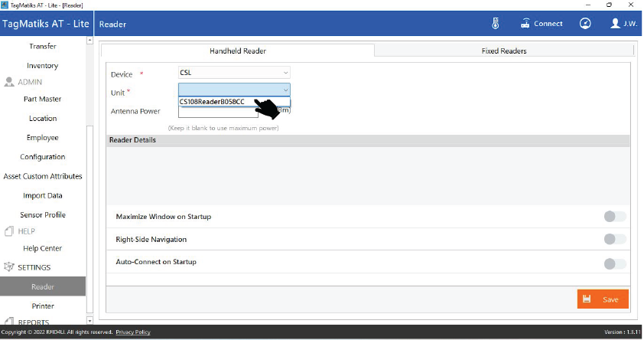644x340 pixels.
Task: Select the Handheld Reader tab
Action: point(238,51)
